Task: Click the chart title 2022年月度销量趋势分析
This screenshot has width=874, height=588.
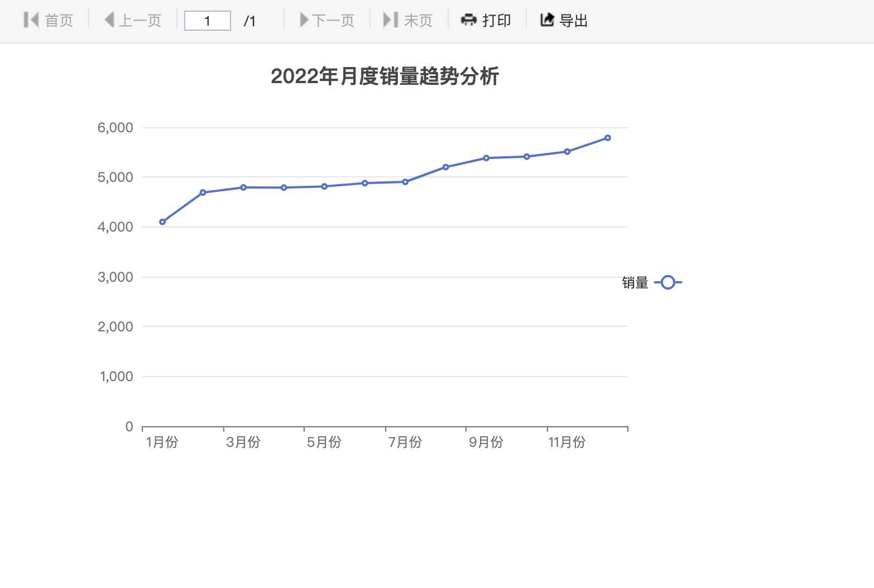Action: pos(385,76)
